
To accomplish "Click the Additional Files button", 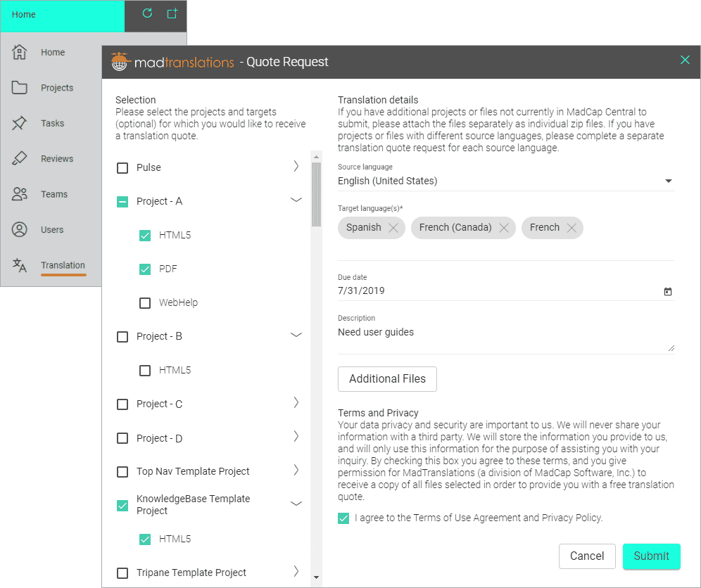I will [x=387, y=379].
